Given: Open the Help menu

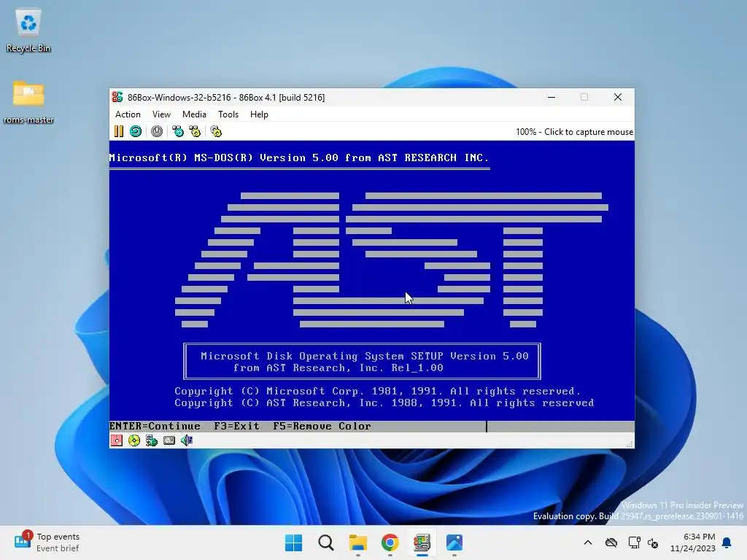Looking at the screenshot, I should pos(259,114).
